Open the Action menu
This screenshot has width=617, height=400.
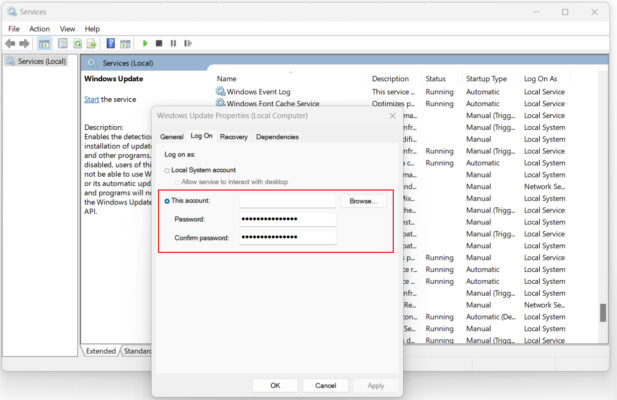pos(39,29)
